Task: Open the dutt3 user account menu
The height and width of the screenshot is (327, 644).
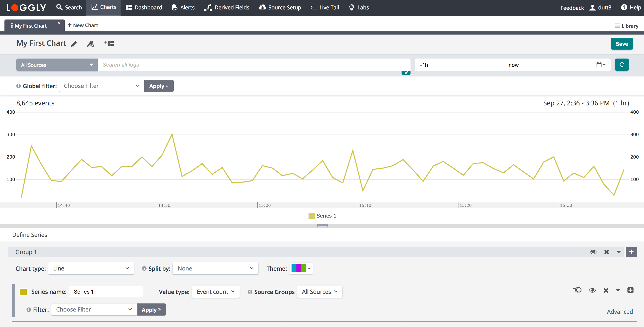Action: tap(600, 7)
